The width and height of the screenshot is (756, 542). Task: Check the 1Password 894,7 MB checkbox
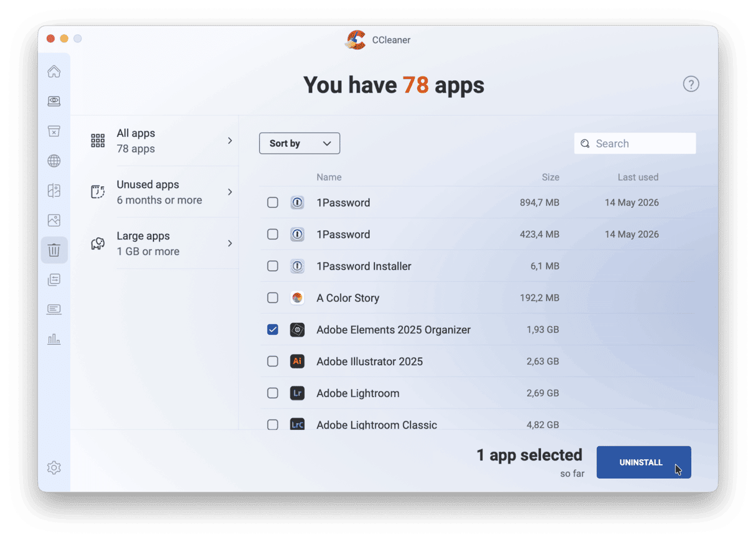[272, 202]
